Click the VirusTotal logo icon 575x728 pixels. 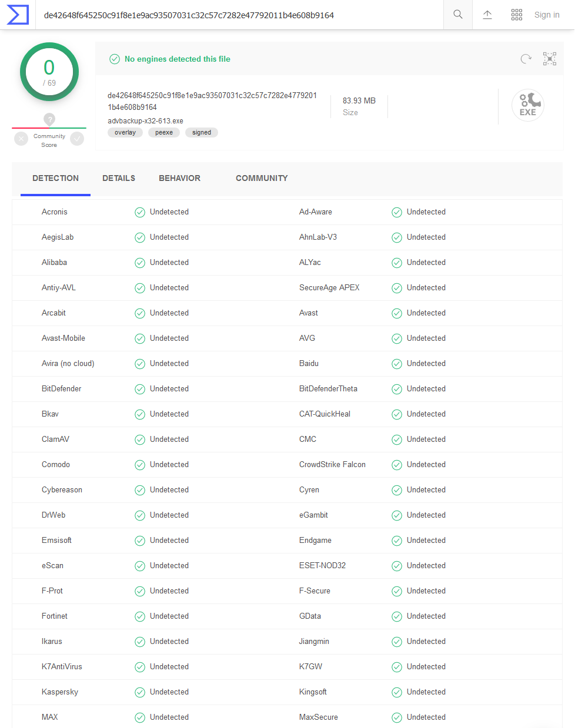coord(18,15)
